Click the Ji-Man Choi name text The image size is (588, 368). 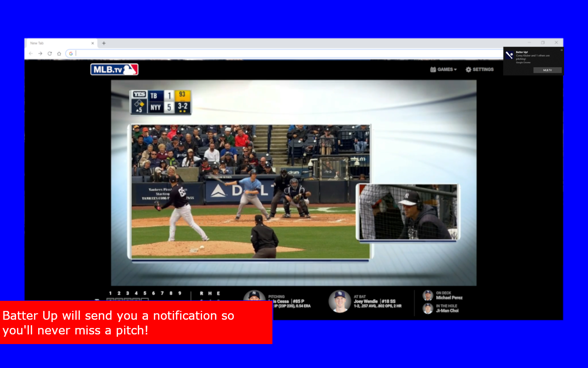tap(447, 310)
